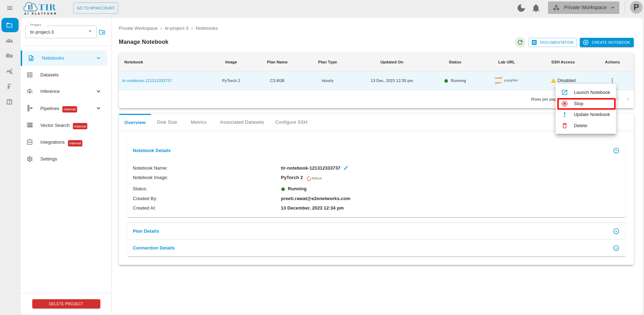
Task: Open the help question icon in left rail
Action: (x=9, y=102)
